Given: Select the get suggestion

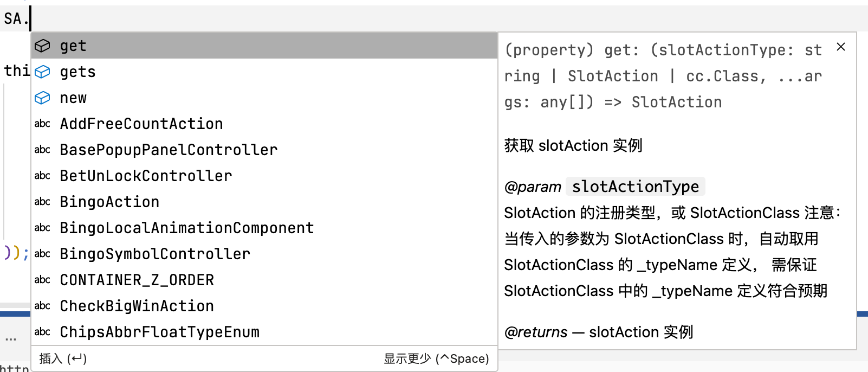Looking at the screenshot, I should point(73,46).
